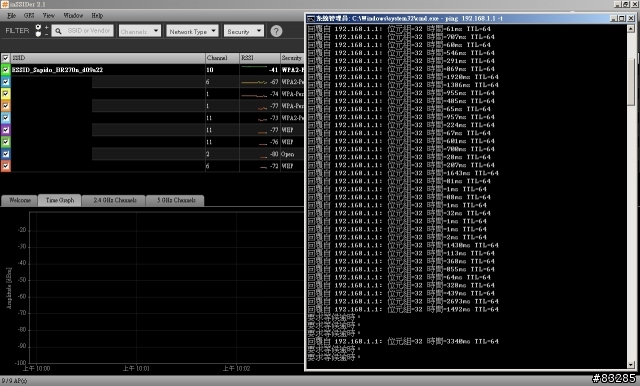Toggle the red checkbox for the -72 WEP network
This screenshot has height=386, width=640.
6,166
